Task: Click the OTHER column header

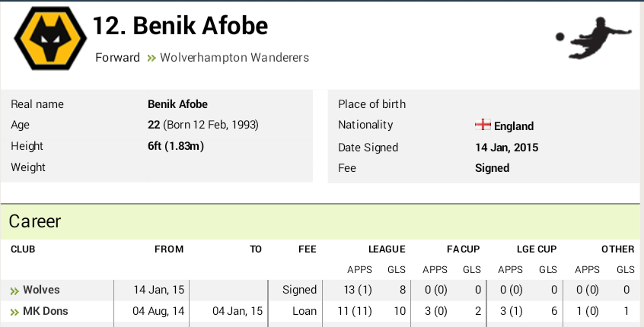Action: tap(617, 249)
